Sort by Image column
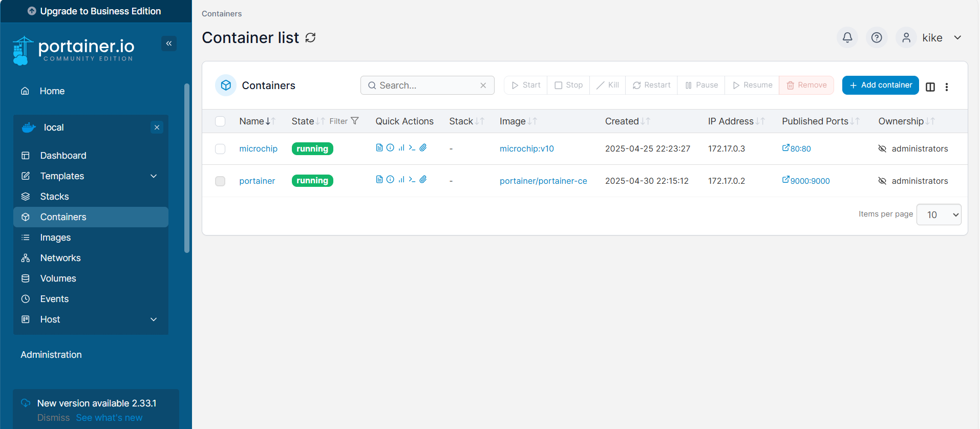This screenshot has width=980, height=429. click(518, 121)
